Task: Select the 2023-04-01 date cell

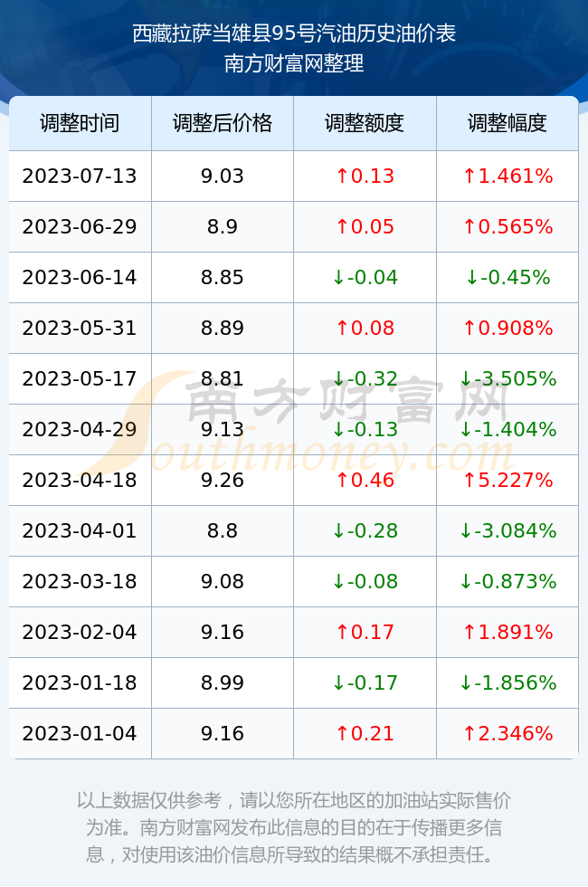Action: pyautogui.click(x=80, y=530)
